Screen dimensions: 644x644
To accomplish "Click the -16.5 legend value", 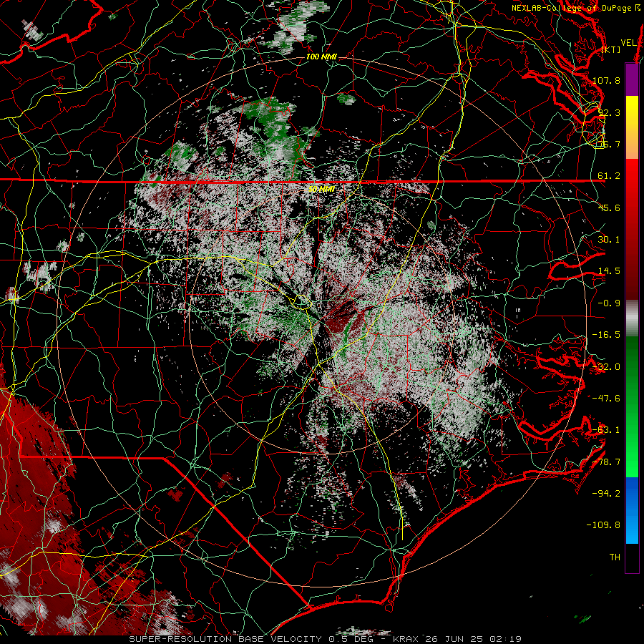I will pos(606,335).
